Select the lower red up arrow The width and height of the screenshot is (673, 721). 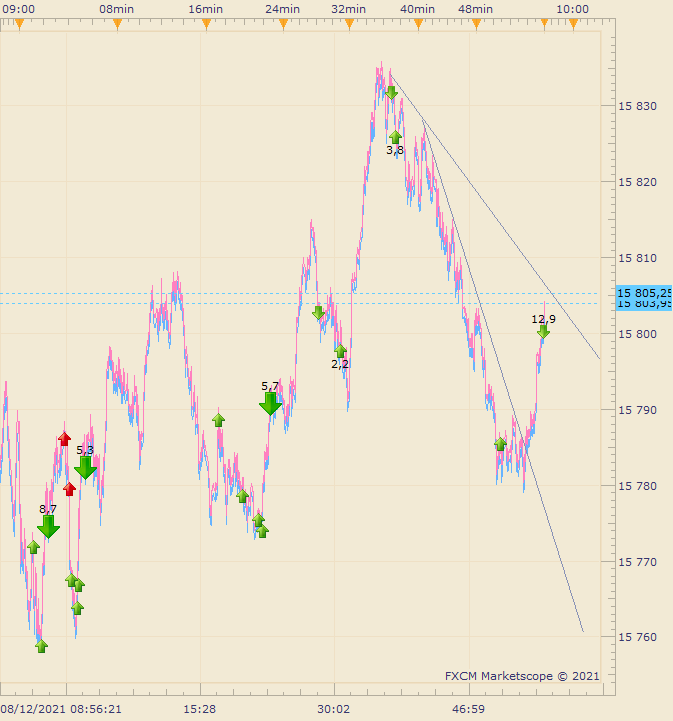[x=69, y=489]
